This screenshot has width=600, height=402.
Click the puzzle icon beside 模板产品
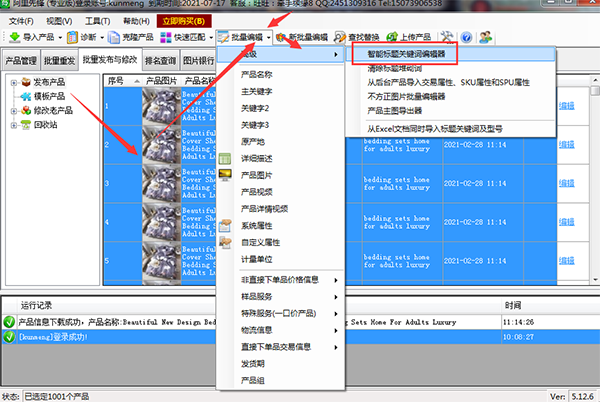[26, 96]
